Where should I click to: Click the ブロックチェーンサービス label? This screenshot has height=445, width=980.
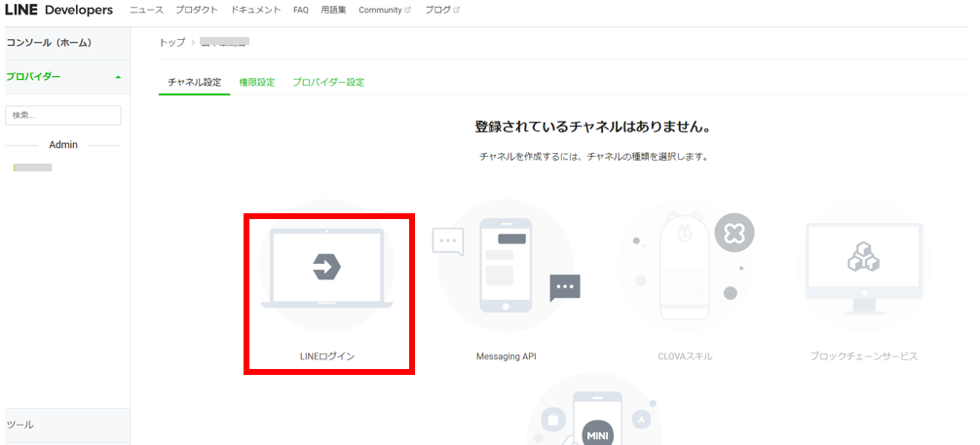(864, 356)
